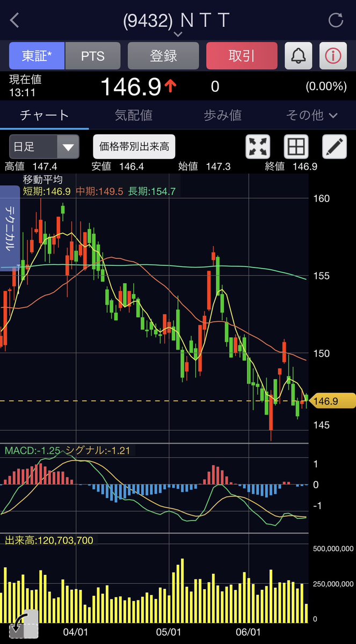Open the 歩み値 tab

[222, 115]
